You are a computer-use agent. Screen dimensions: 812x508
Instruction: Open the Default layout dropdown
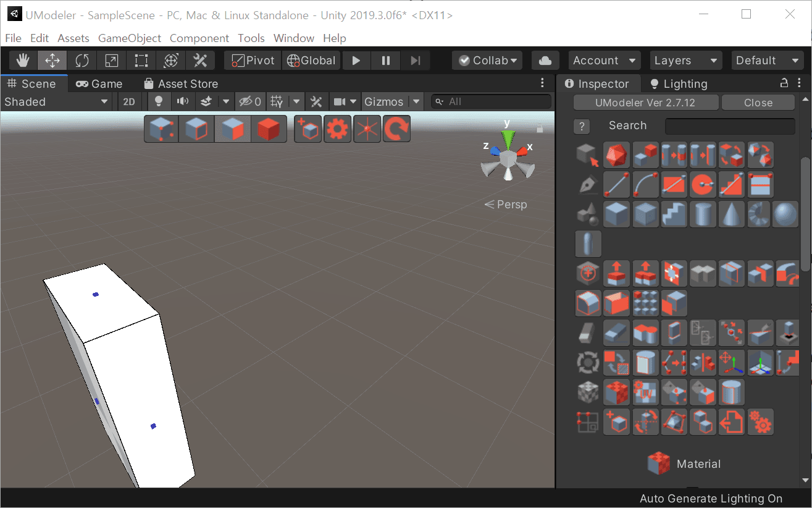[768, 61]
